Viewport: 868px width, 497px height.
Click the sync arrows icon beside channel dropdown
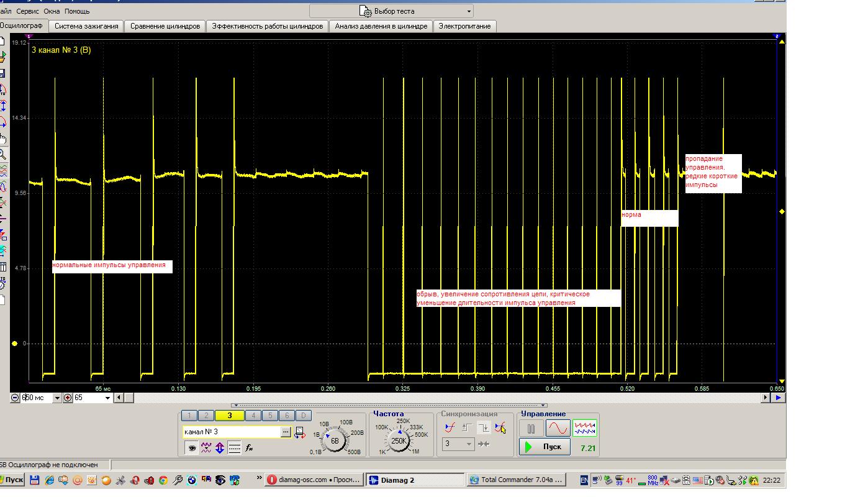(484, 444)
